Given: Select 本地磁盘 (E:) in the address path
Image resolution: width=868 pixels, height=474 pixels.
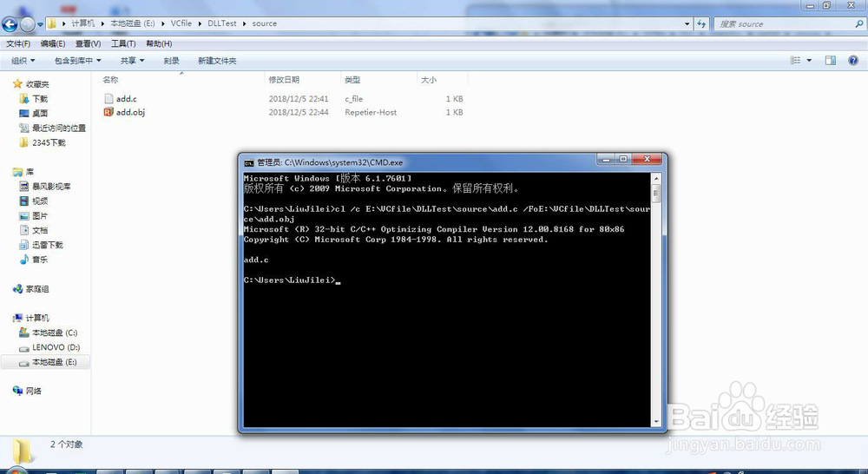Looking at the screenshot, I should coord(132,23).
